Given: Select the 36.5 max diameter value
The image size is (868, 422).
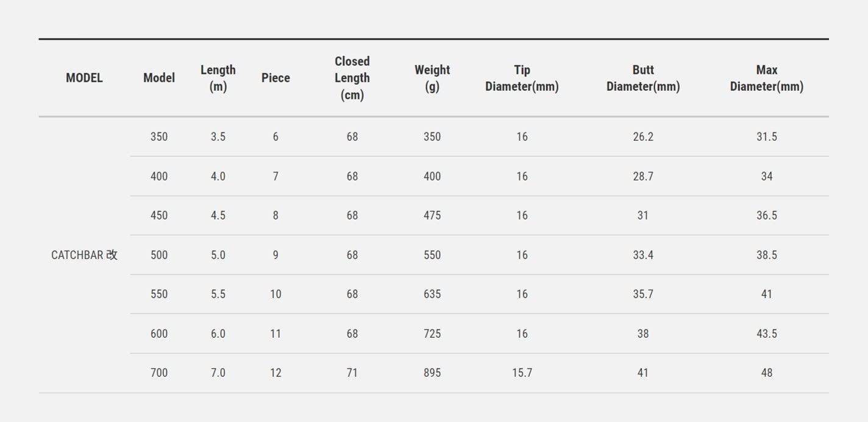Looking at the screenshot, I should tap(766, 215).
